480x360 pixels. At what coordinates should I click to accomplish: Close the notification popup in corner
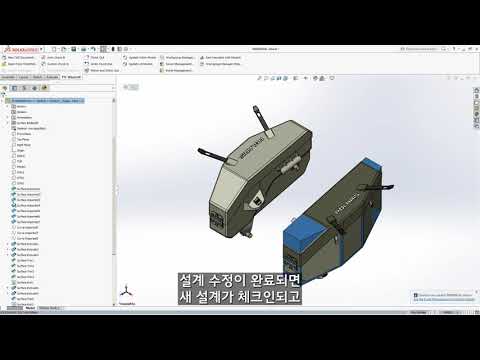[476, 292]
